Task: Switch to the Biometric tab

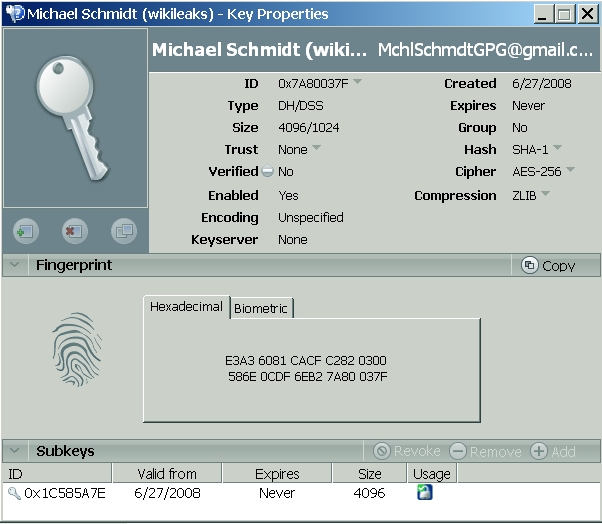Action: (261, 308)
